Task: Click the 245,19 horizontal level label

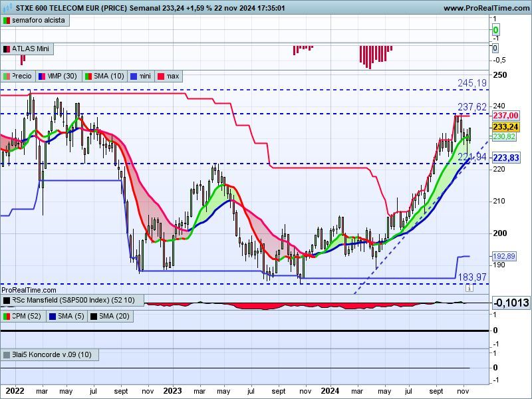Action: point(472,83)
